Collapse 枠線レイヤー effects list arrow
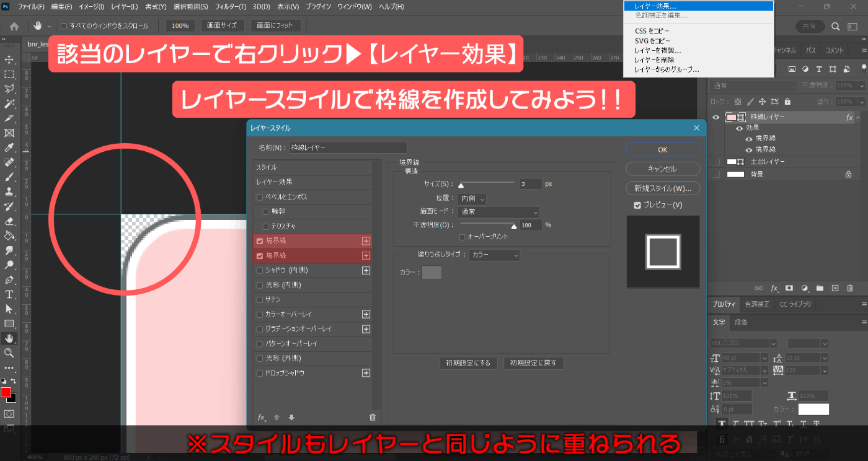Screen dimensions: 868x461 click(x=858, y=117)
